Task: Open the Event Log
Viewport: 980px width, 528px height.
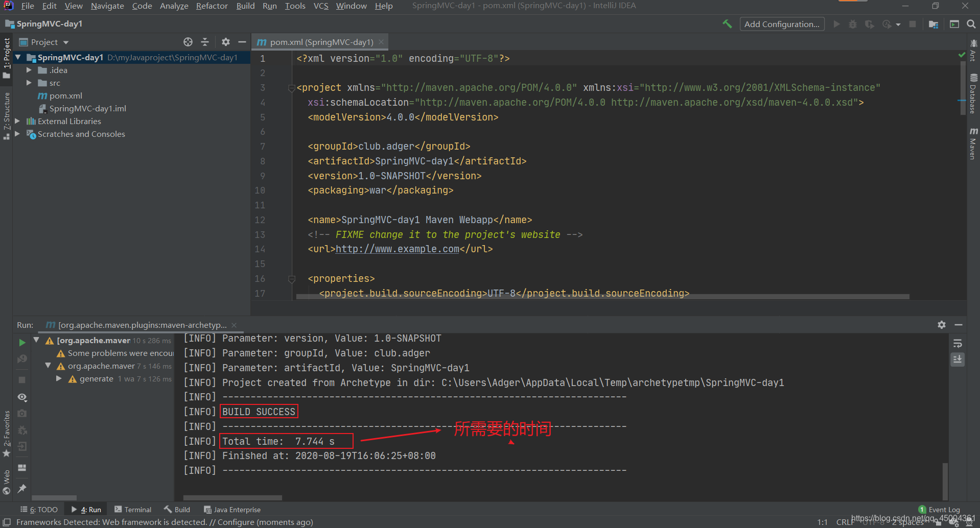Action: 939,510
